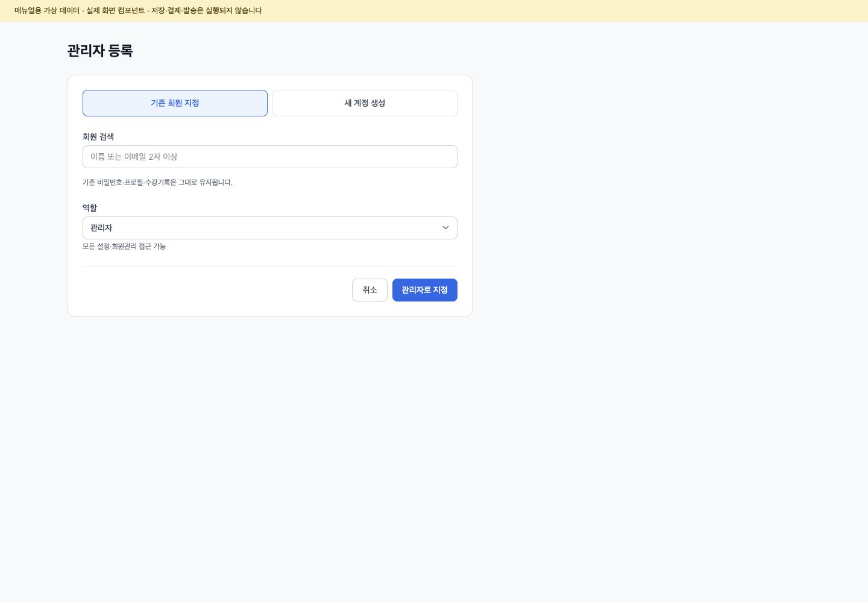Image resolution: width=868 pixels, height=603 pixels.
Task: Click the hint text 기존 비밀번호·프로필·수강기록은 그대로 유지됩니다
Action: (x=157, y=182)
